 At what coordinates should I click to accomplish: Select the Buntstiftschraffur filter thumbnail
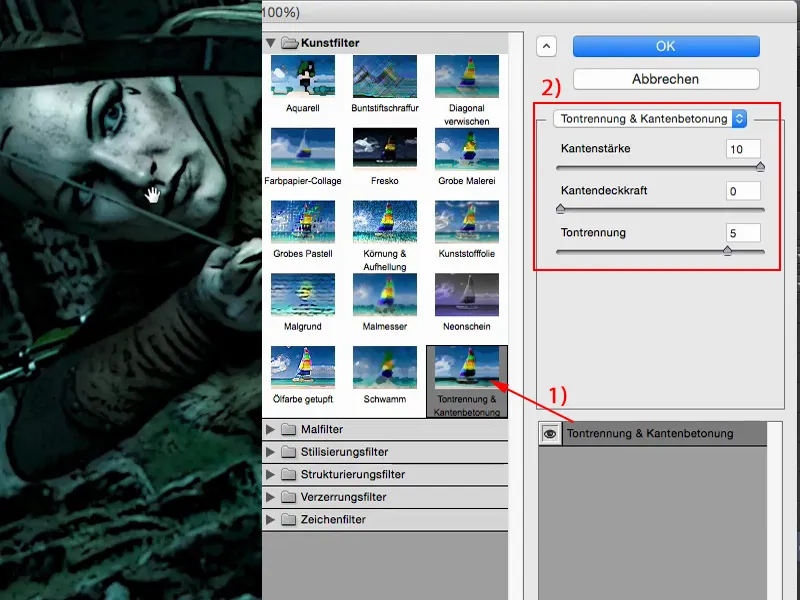tap(385, 77)
